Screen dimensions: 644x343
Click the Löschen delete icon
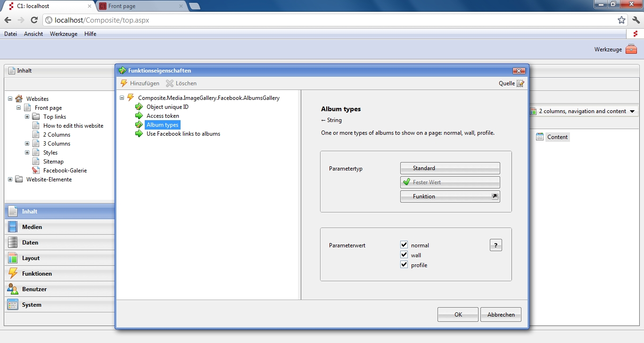pos(170,83)
